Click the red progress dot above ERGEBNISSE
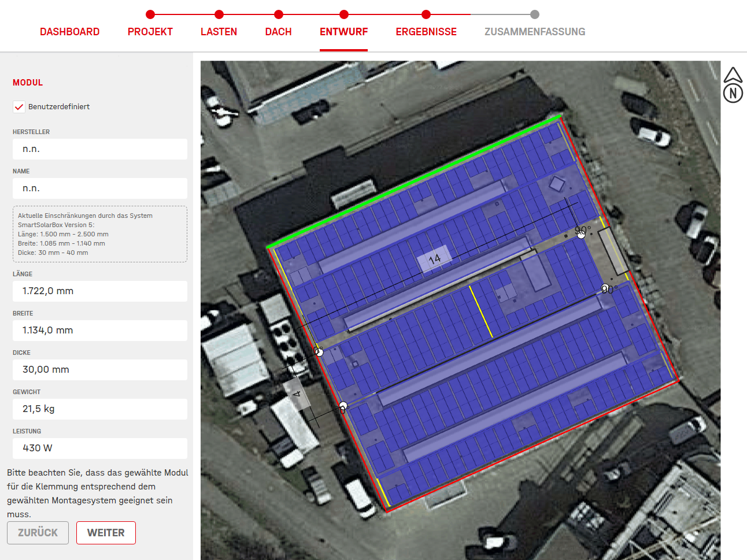747x560 pixels. (x=426, y=14)
